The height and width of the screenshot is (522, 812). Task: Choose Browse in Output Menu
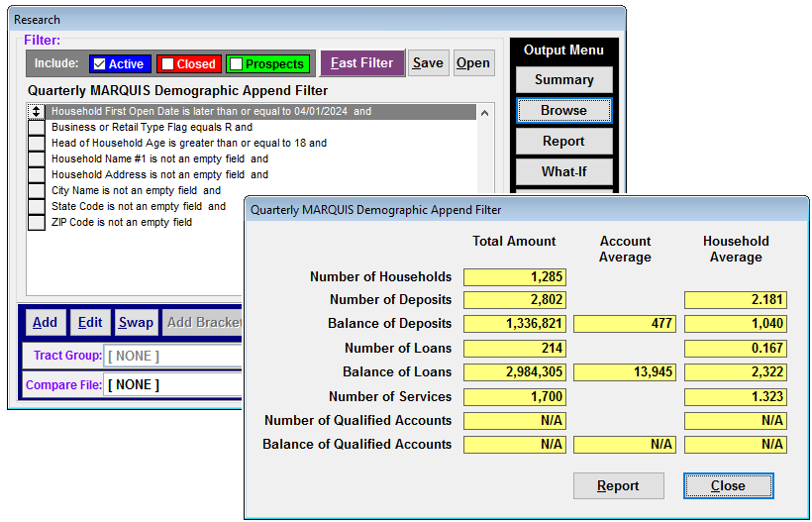pyautogui.click(x=564, y=110)
